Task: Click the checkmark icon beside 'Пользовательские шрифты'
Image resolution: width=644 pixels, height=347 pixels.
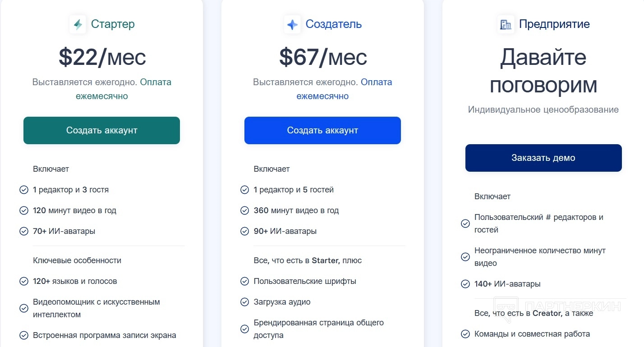Action: click(x=244, y=281)
